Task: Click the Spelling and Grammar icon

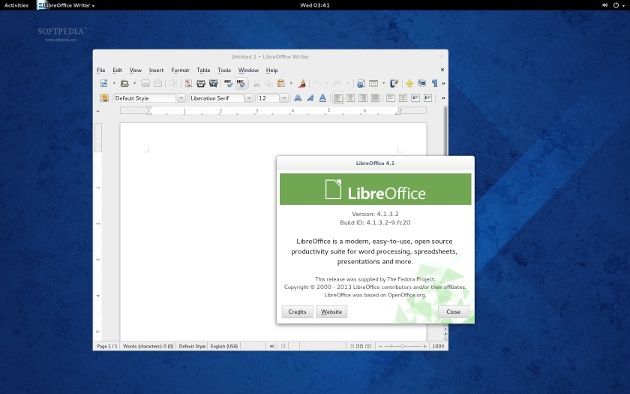Action: point(228,84)
